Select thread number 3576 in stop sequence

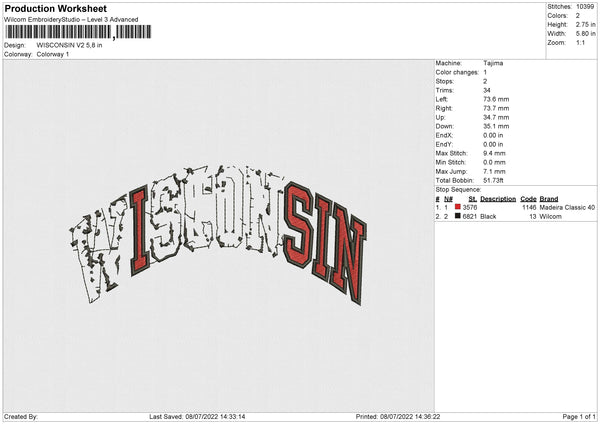pos(470,207)
